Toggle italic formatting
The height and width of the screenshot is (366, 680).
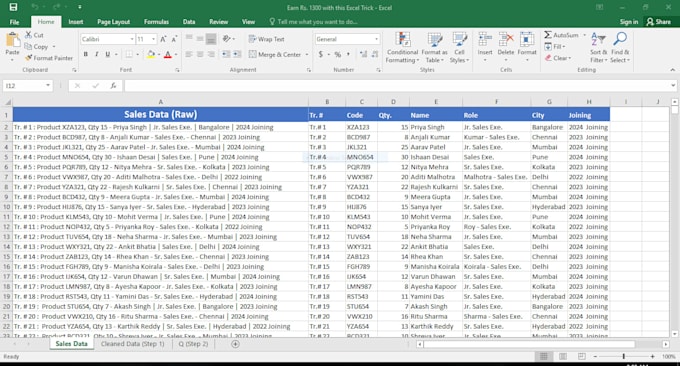[96, 54]
